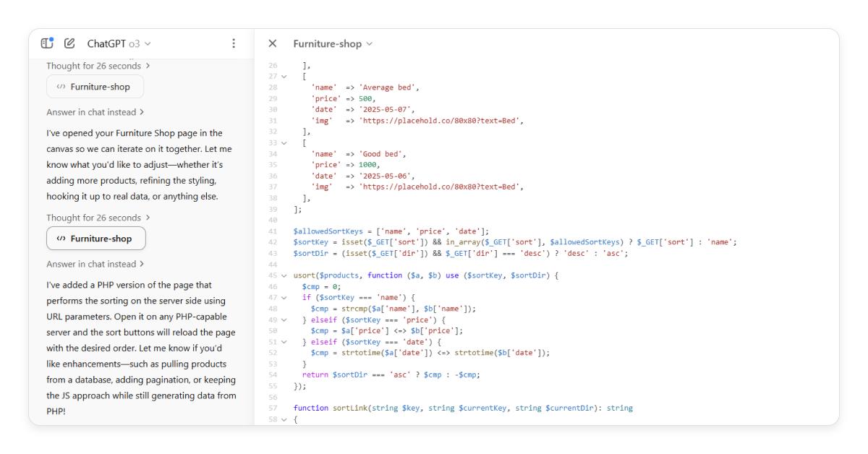Collapse the sortLink function fold at line 58

click(x=285, y=419)
